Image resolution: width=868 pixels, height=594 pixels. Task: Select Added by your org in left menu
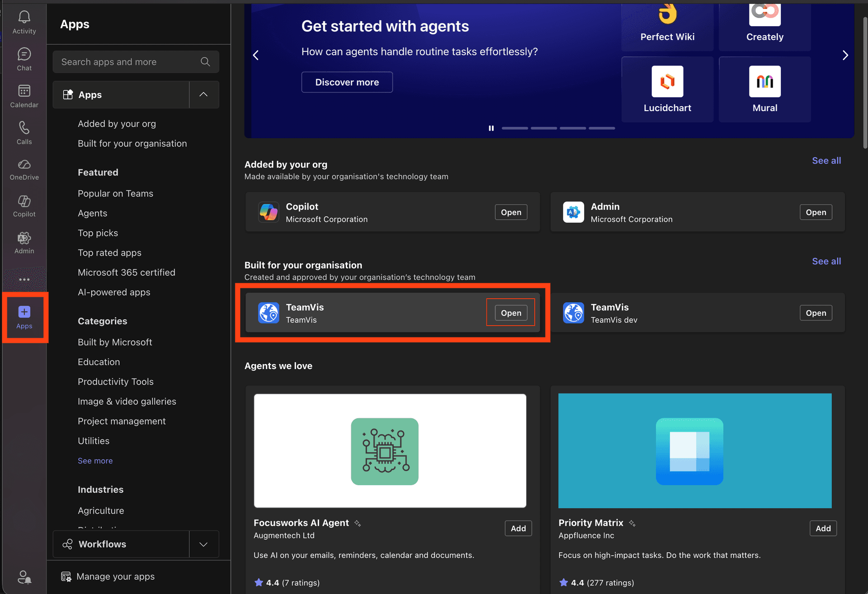coord(117,123)
